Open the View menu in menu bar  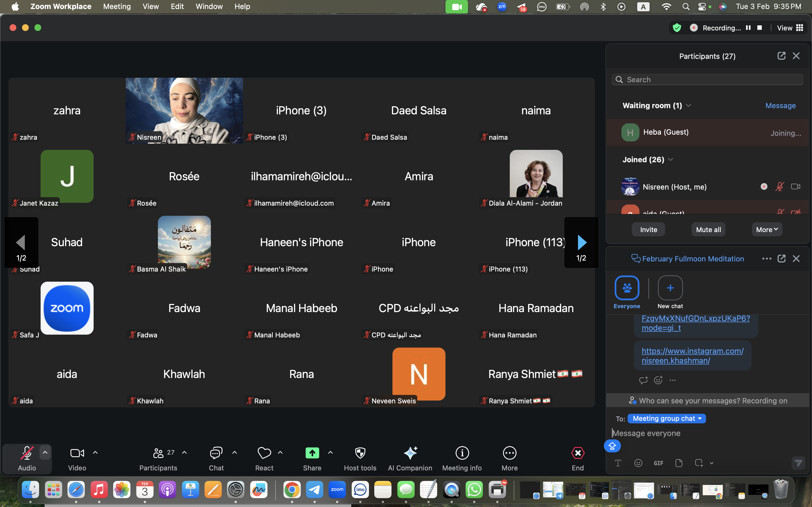(x=150, y=6)
